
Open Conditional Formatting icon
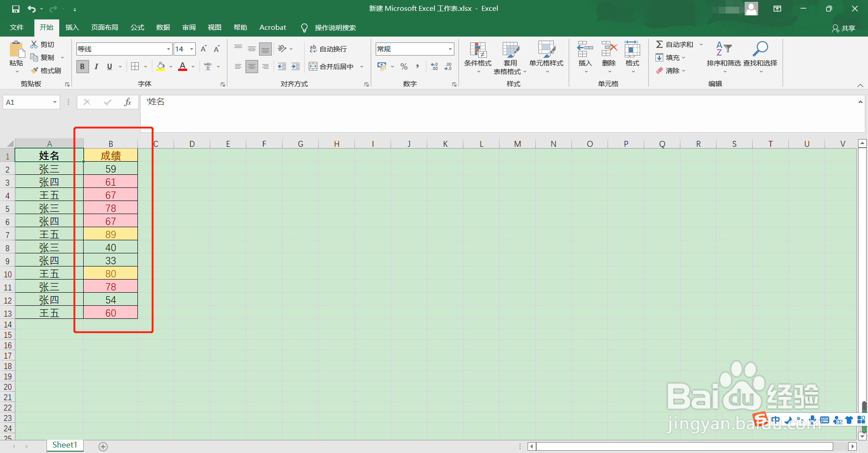(478, 50)
